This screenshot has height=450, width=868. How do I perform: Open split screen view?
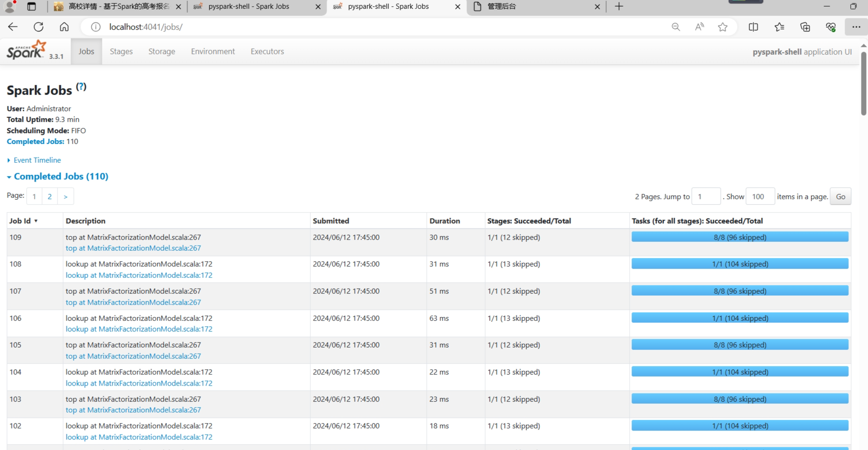[753, 27]
